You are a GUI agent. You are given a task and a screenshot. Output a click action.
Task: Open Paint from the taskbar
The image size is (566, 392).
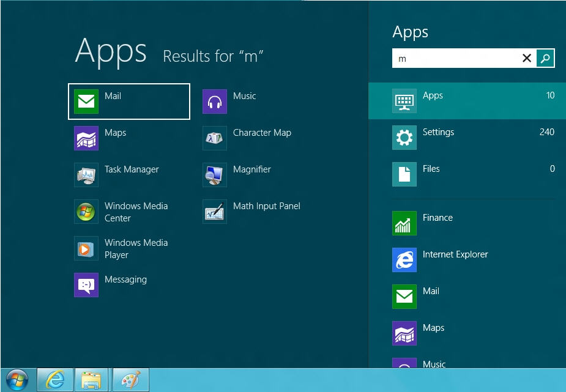pos(131,380)
